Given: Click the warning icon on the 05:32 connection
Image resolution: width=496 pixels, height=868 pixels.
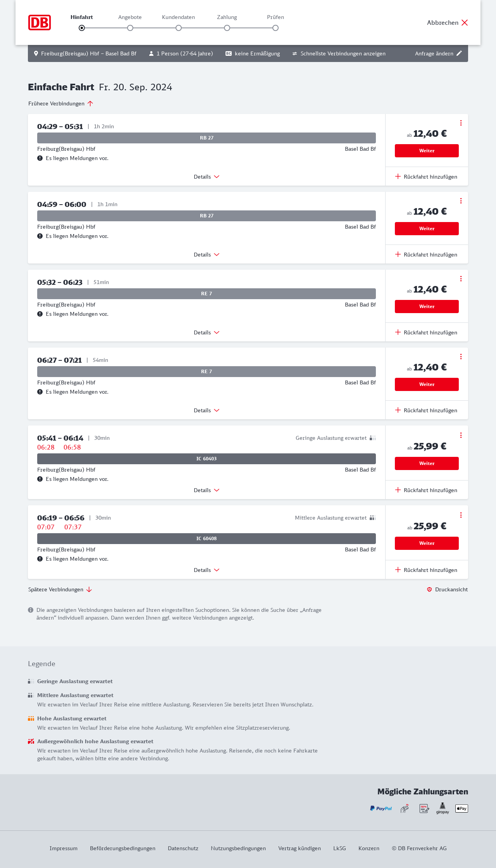Looking at the screenshot, I should point(40,314).
